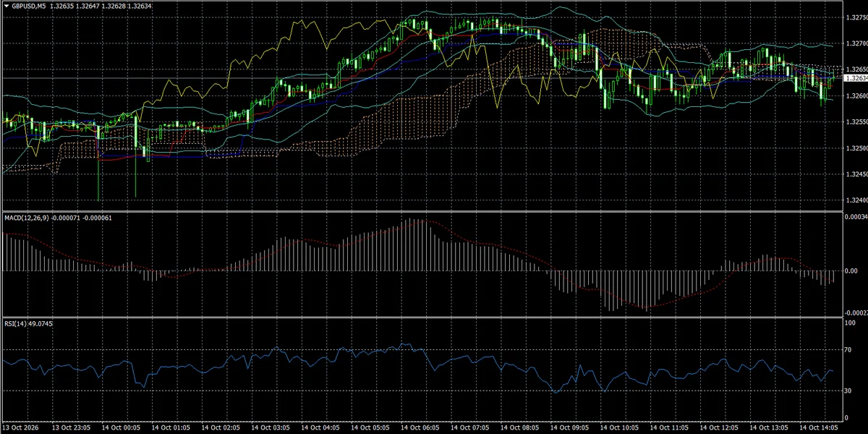Click the 1.32600 price axis label

[x=856, y=96]
